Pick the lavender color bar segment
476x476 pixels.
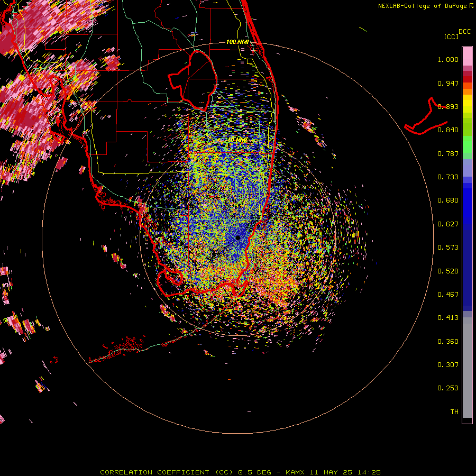(x=467, y=168)
